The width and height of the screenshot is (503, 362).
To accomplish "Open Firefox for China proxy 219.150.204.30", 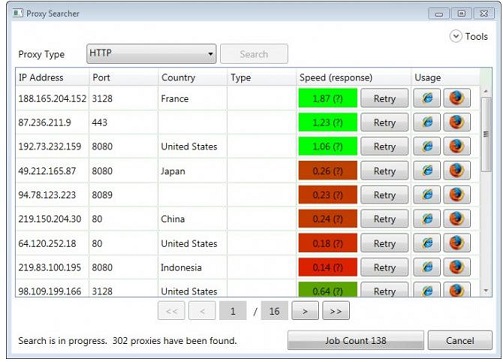I will point(457,219).
